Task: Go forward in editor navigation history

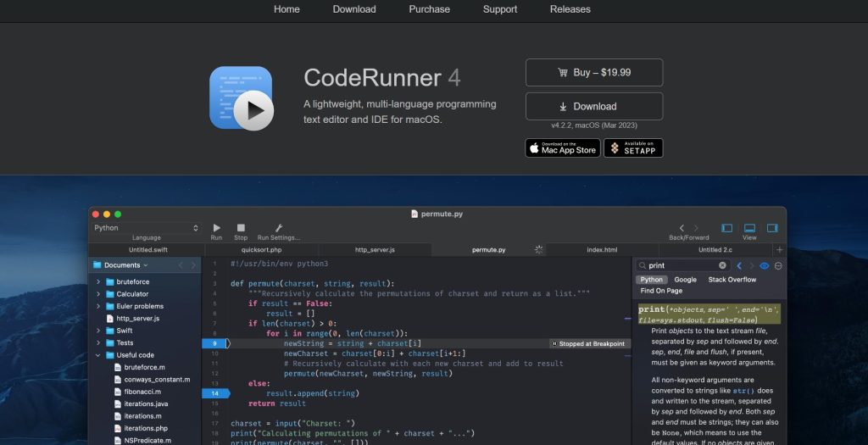Action: tap(696, 228)
